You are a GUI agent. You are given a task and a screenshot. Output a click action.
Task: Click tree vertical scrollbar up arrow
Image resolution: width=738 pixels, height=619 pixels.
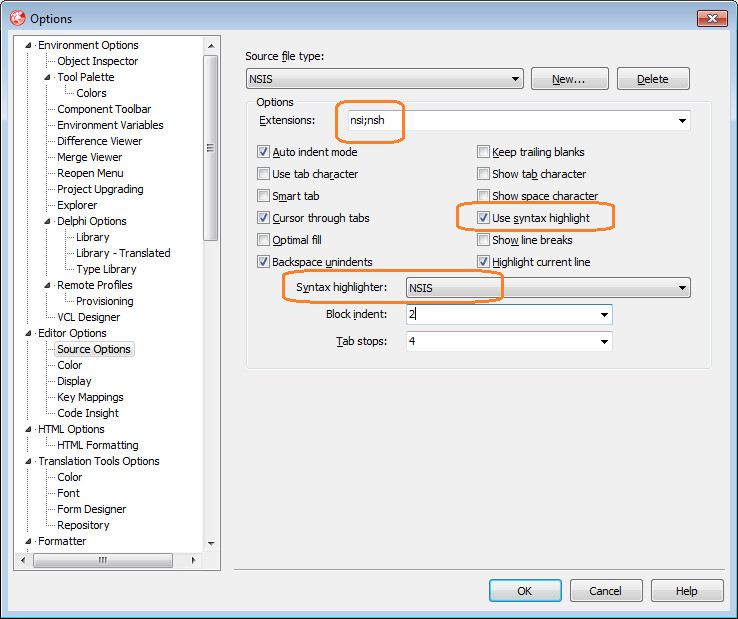[211, 46]
